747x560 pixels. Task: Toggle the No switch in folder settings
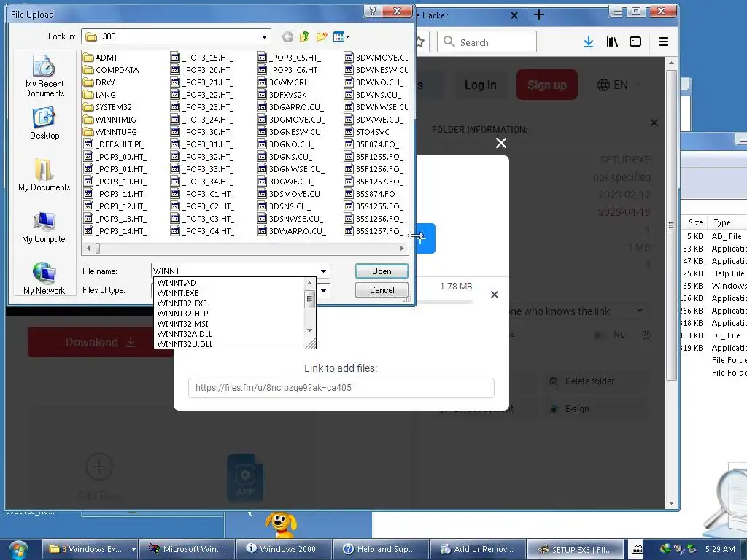600,335
